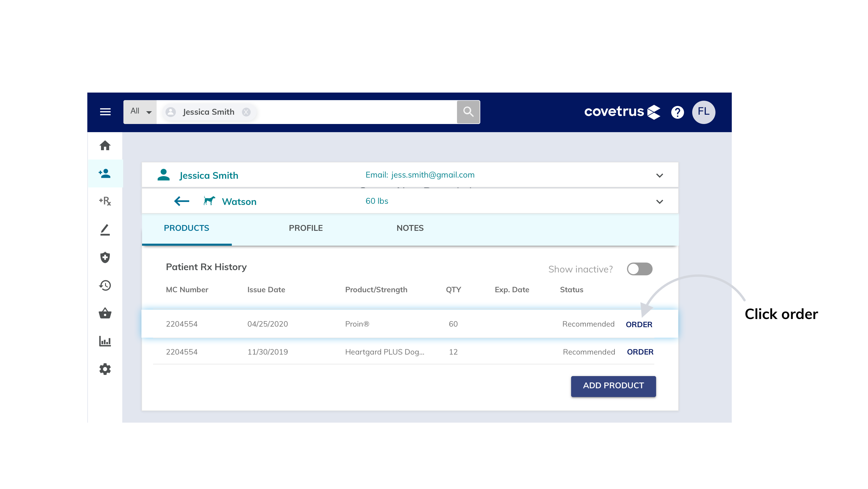
Task: Go to the Home page icon
Action: tap(105, 146)
